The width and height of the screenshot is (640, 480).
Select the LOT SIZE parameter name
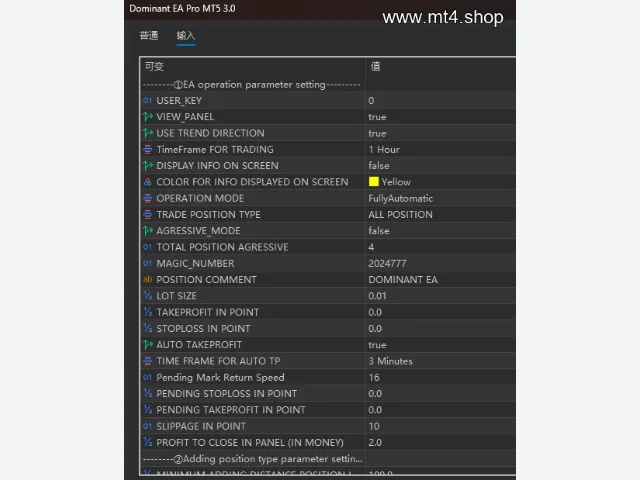coord(176,296)
